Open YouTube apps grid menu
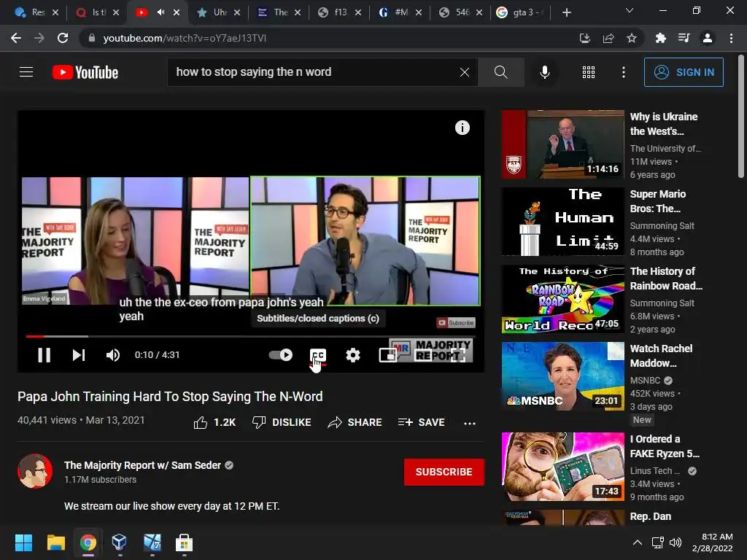The height and width of the screenshot is (560, 747). (x=589, y=72)
